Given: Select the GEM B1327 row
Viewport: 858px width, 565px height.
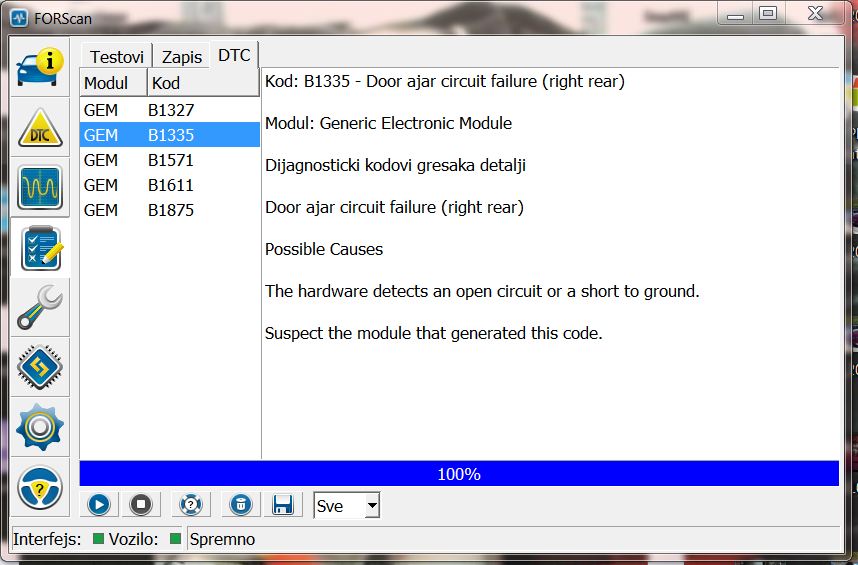Looking at the screenshot, I should tap(170, 110).
